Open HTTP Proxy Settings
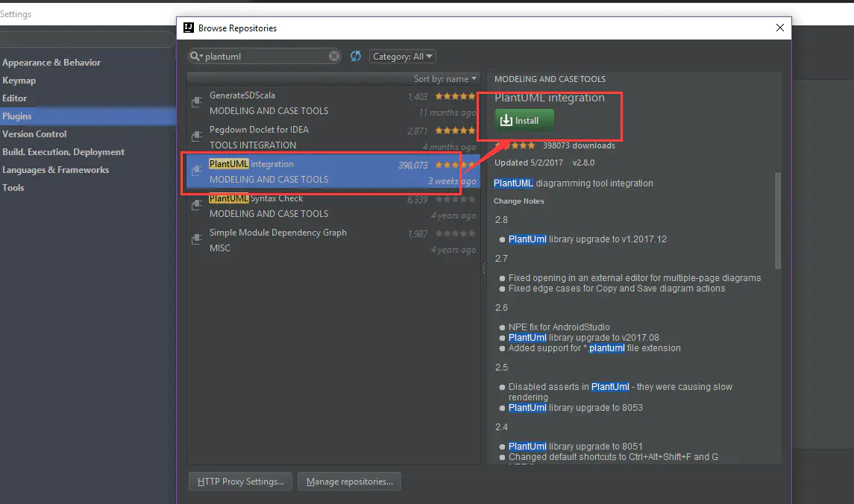Screen dimensions: 854x504 (x=240, y=482)
